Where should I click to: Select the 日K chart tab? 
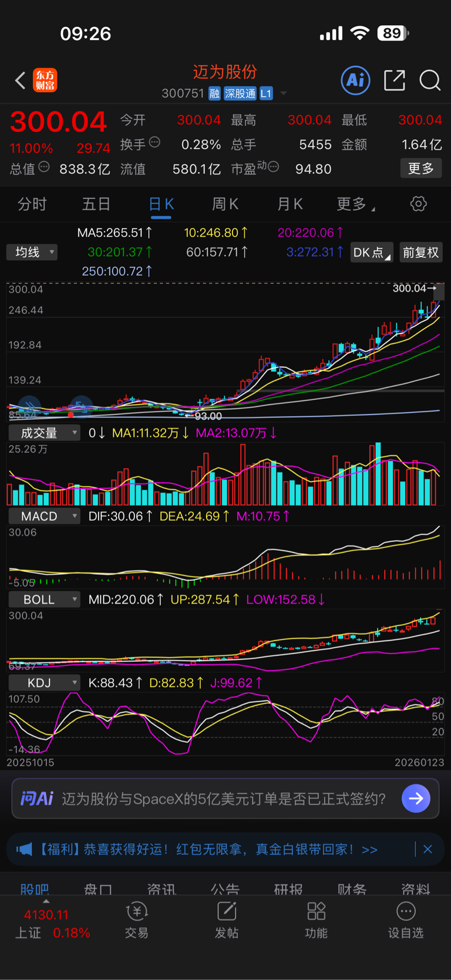point(161,204)
